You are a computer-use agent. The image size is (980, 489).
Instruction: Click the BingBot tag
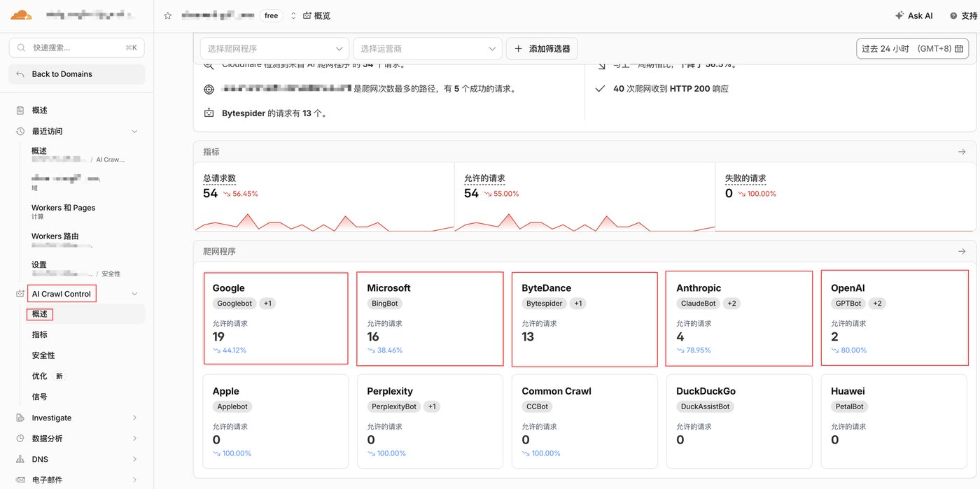(384, 304)
